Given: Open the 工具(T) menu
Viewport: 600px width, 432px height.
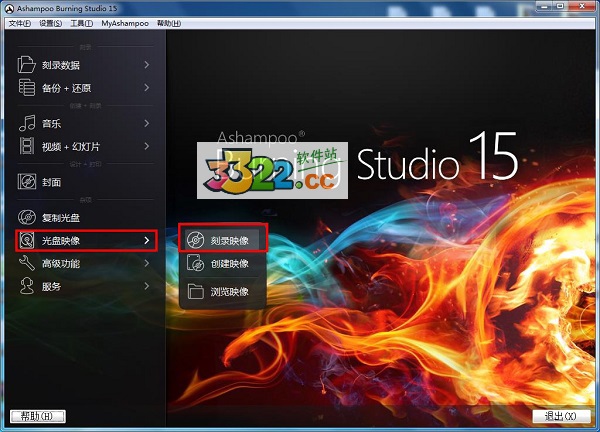Looking at the screenshot, I should click(82, 23).
